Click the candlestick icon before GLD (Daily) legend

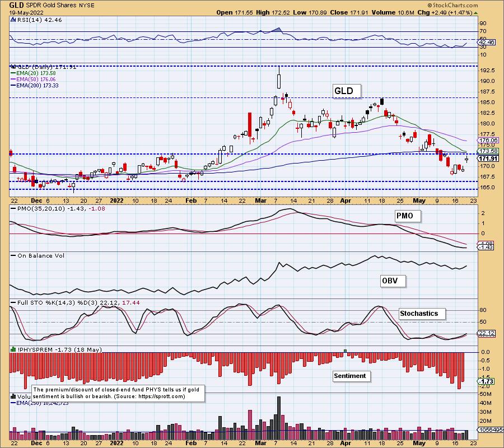click(13, 67)
